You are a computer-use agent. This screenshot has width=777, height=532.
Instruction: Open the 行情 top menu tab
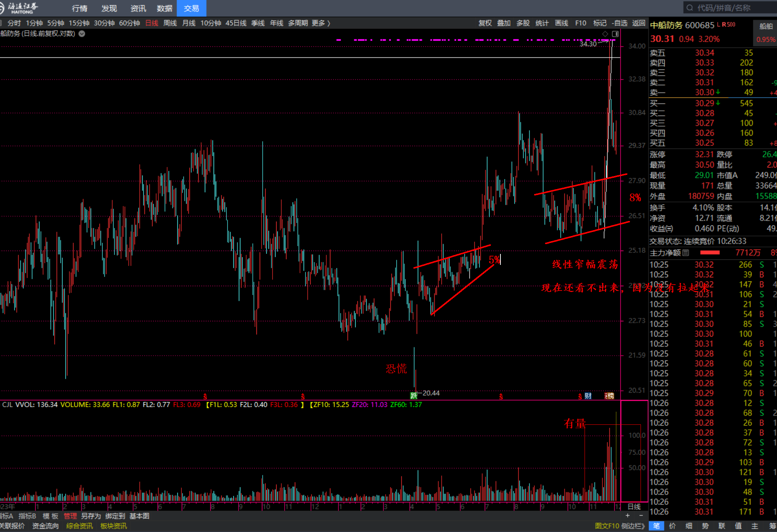(x=80, y=8)
